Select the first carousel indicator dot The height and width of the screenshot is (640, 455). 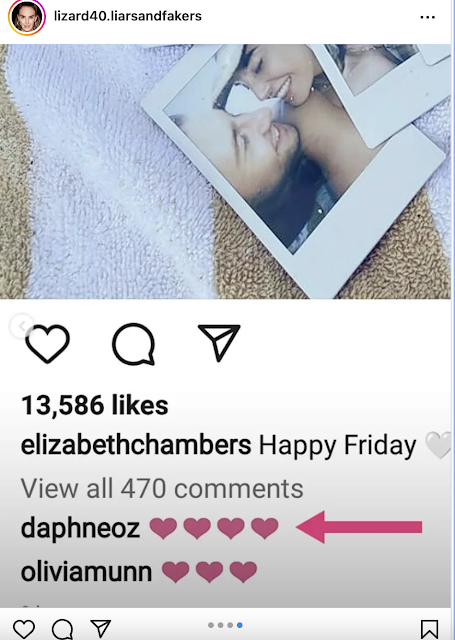pos(211,625)
